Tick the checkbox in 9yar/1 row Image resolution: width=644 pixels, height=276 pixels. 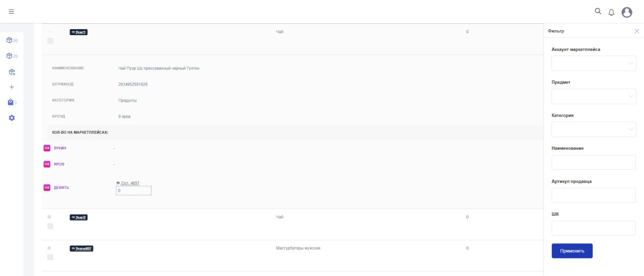click(x=50, y=41)
